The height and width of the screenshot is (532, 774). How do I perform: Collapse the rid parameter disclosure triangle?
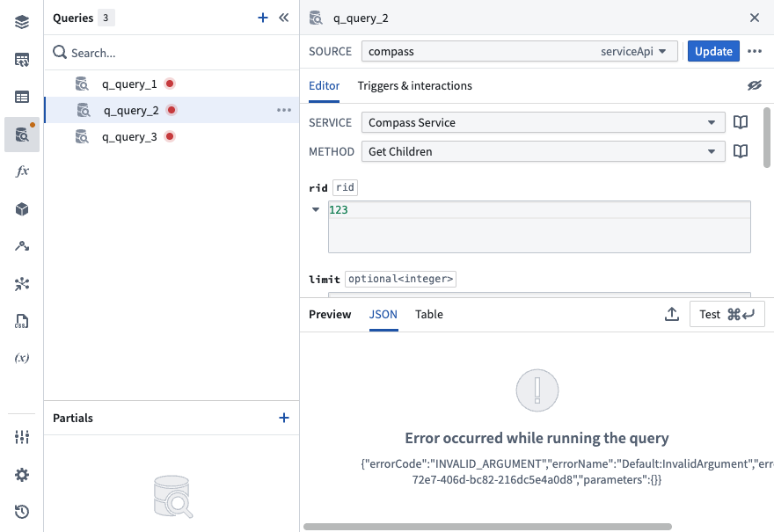pyautogui.click(x=316, y=210)
